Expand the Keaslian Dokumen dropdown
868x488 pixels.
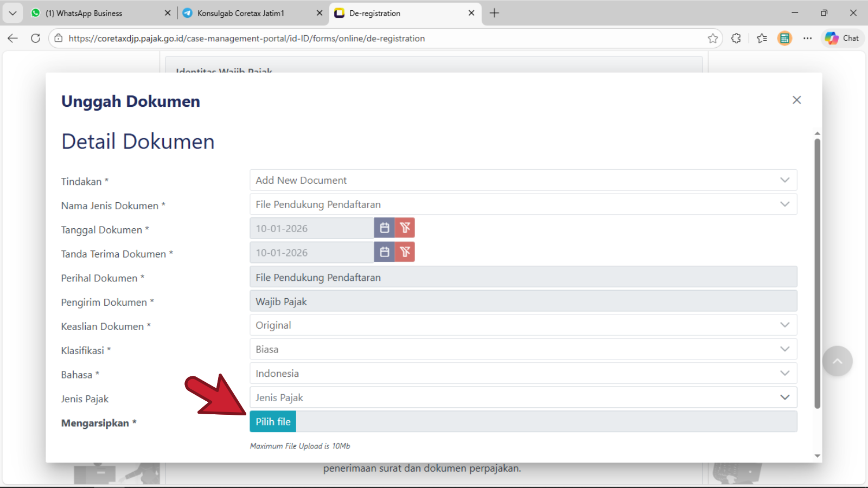(523, 325)
